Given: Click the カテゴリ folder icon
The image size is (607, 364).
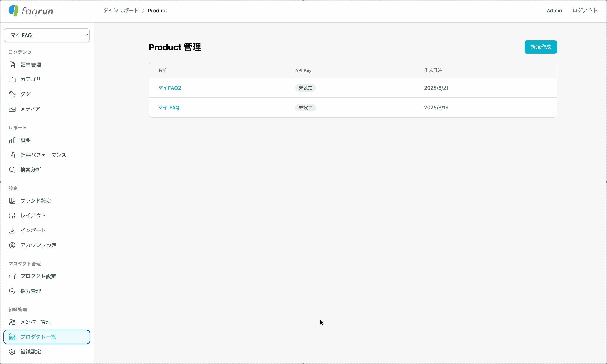Looking at the screenshot, I should click(12, 80).
